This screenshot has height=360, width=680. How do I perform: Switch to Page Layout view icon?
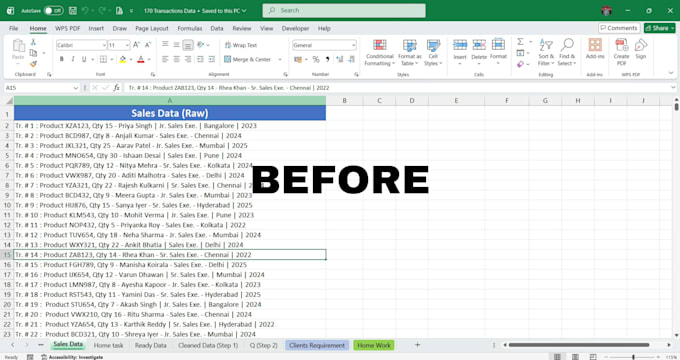[x=575, y=357]
